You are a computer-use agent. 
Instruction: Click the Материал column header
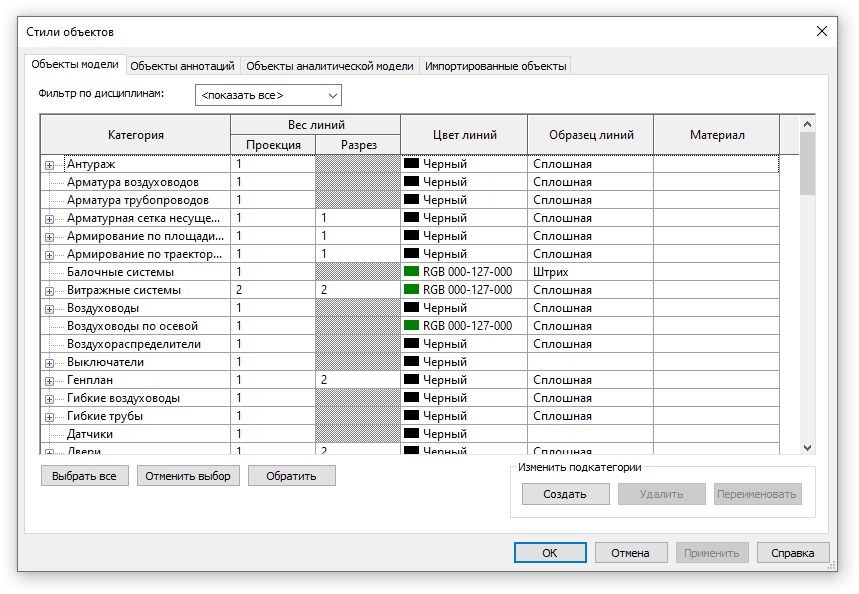[x=717, y=135]
